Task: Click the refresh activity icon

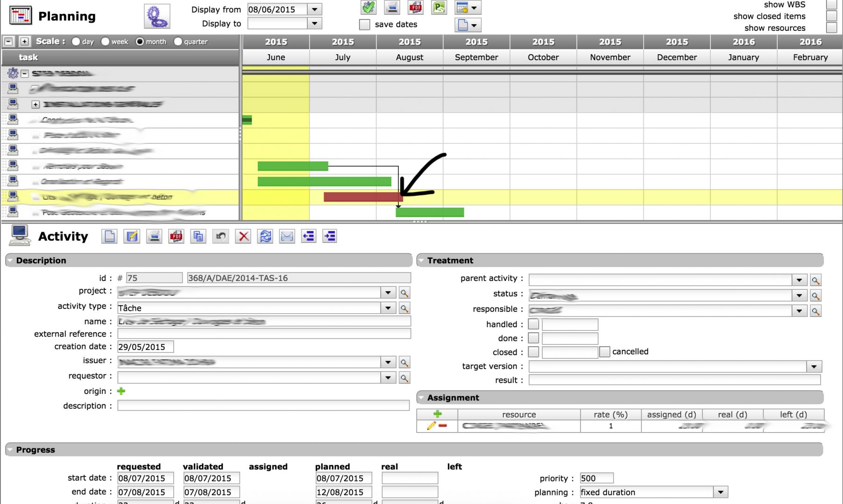Action: [x=265, y=237]
